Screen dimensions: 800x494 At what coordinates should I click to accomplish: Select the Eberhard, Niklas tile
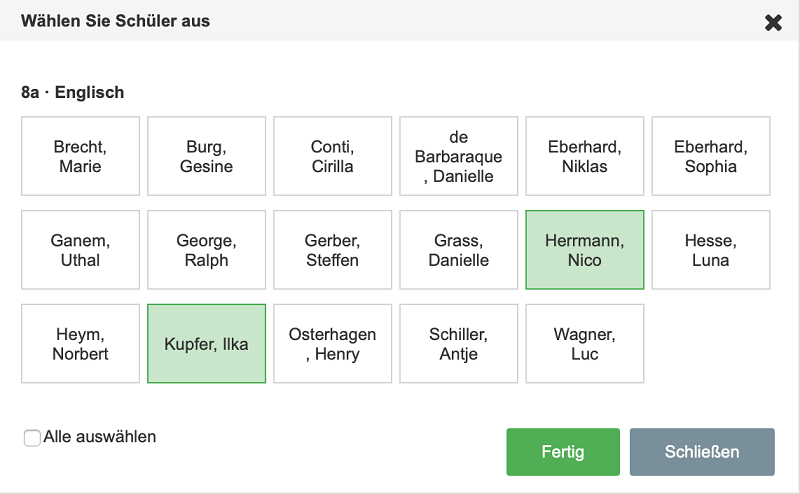pyautogui.click(x=585, y=156)
